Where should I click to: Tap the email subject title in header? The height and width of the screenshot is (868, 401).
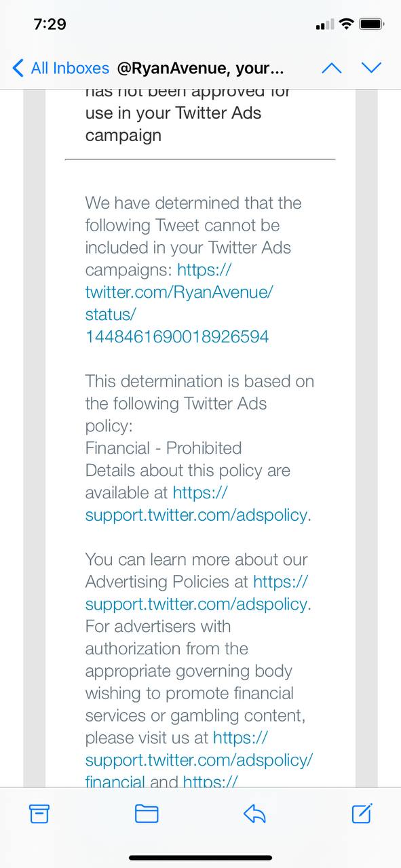coord(201,68)
